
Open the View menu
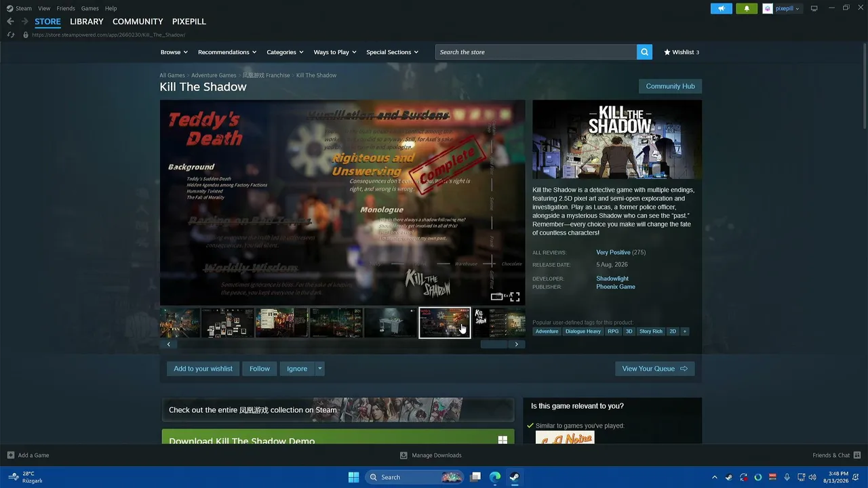coord(44,8)
